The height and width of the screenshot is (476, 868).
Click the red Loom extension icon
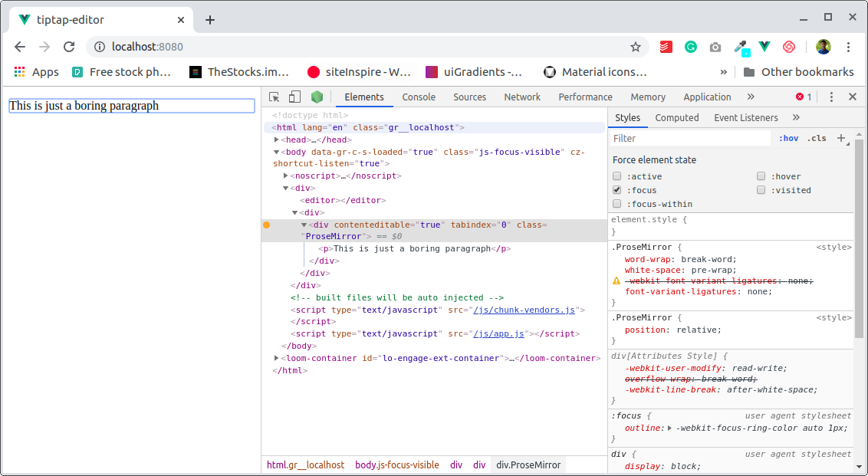[789, 47]
